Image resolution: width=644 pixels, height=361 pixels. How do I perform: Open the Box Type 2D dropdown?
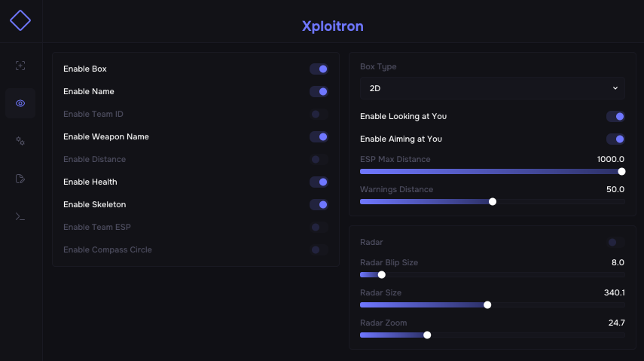(x=493, y=88)
